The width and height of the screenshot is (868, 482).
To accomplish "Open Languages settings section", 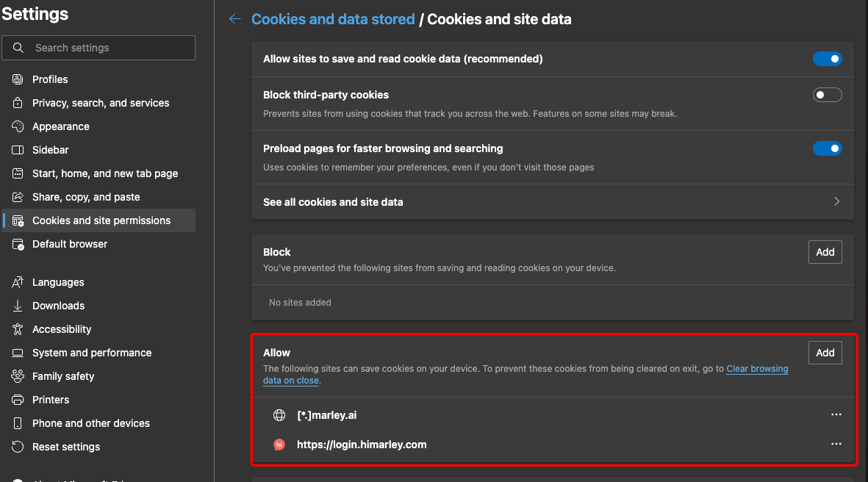I will (58, 282).
